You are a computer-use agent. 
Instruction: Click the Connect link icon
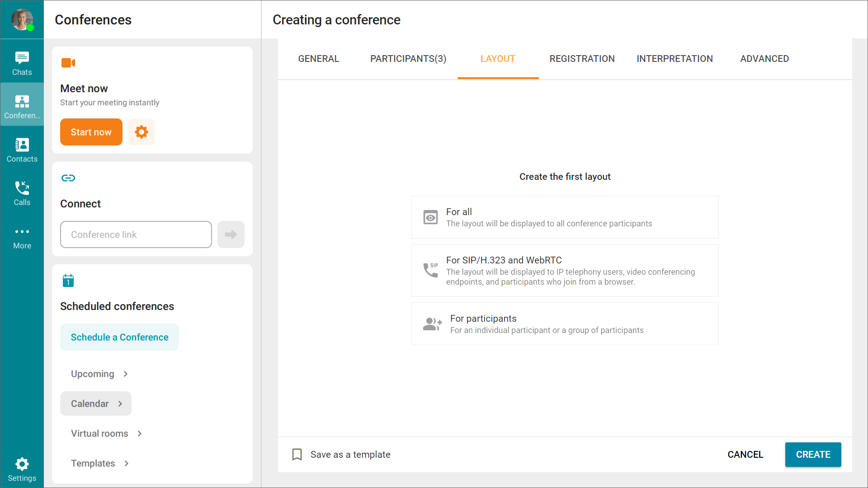[68, 178]
